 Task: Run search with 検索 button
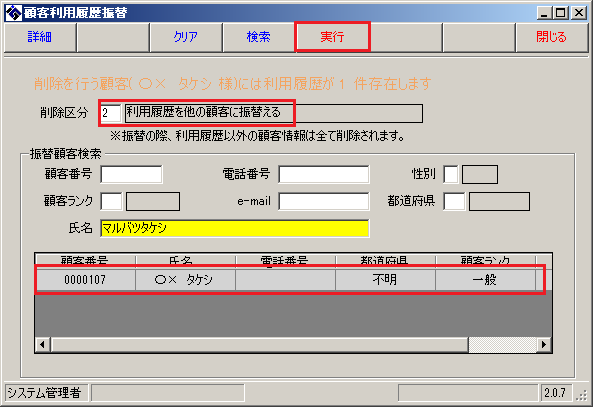click(x=259, y=37)
